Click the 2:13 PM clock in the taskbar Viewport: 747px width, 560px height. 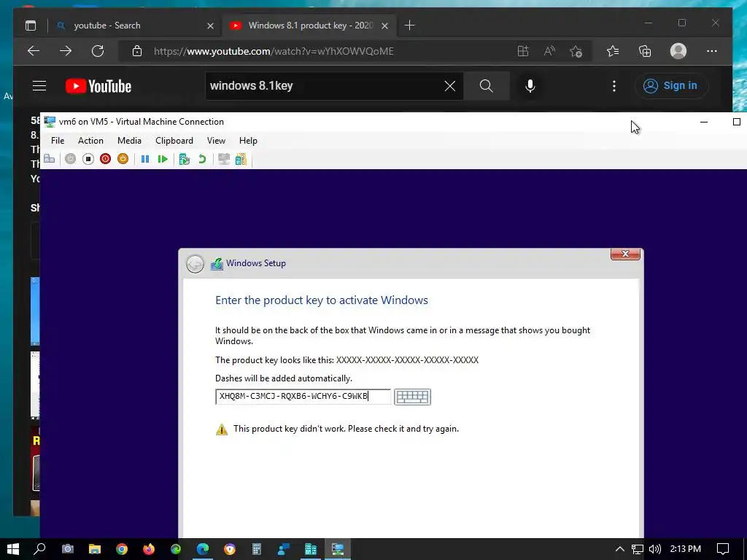coord(686,549)
